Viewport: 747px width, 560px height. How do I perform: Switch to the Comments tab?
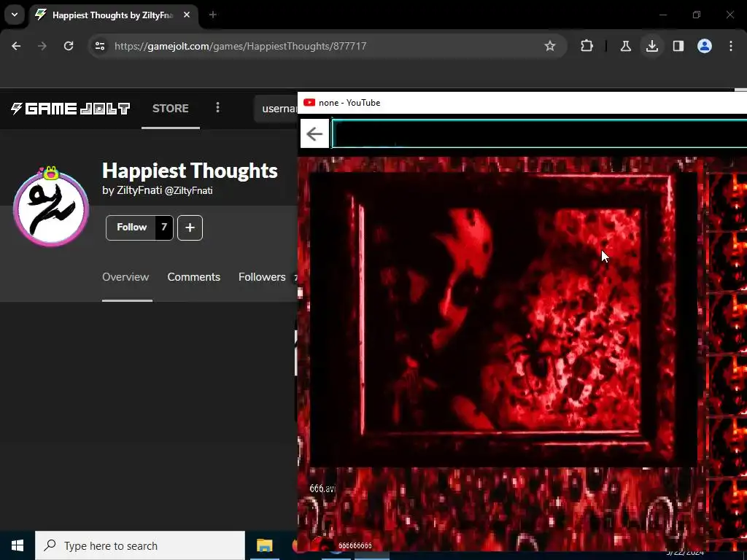pyautogui.click(x=194, y=277)
